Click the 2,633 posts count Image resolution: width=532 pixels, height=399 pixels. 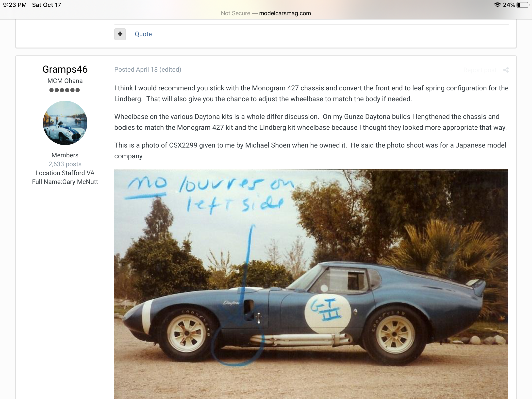(65, 164)
